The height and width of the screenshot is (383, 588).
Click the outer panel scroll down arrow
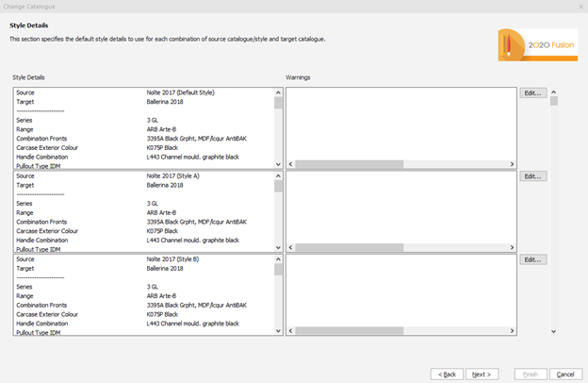click(554, 331)
